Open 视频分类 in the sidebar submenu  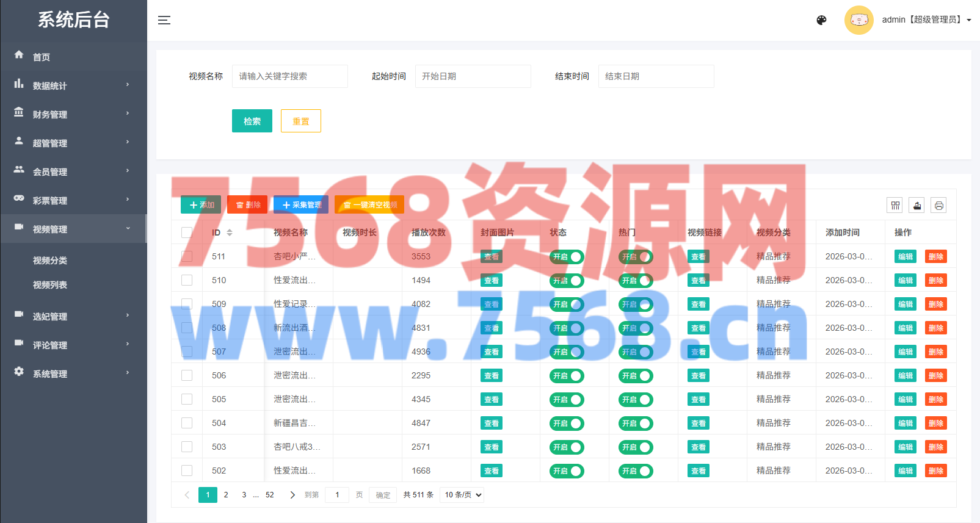tap(50, 261)
